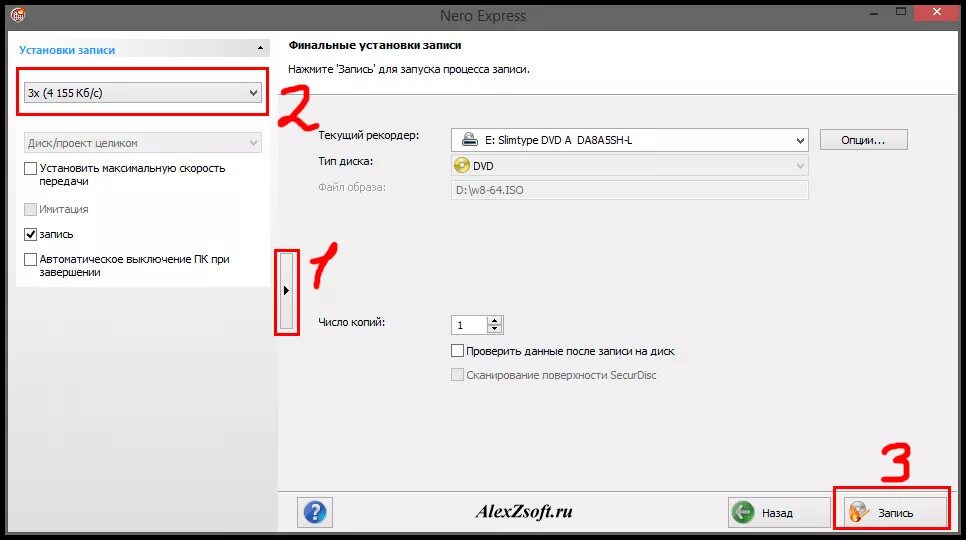The width and height of the screenshot is (966, 540).
Task: Click the 'Число копий:' label
Action: pyautogui.click(x=351, y=322)
